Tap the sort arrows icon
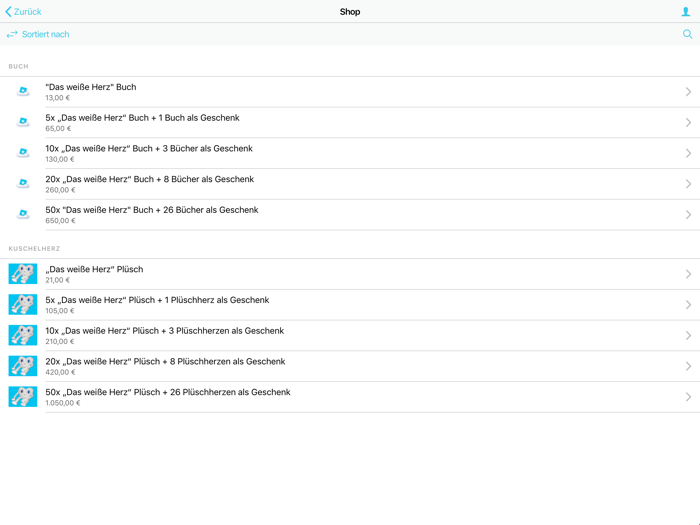 tap(12, 34)
